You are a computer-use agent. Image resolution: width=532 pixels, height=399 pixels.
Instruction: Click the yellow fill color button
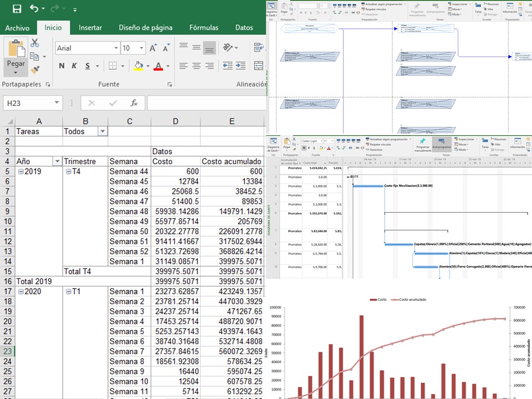pos(139,66)
